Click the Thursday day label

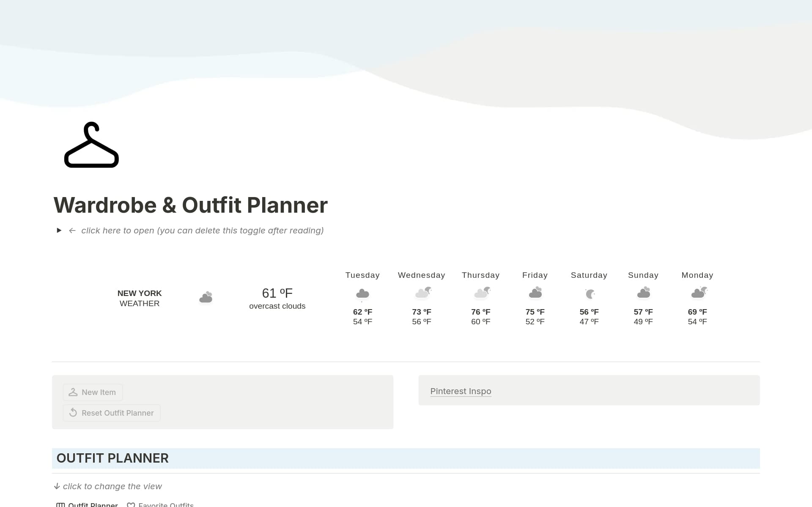(x=481, y=275)
